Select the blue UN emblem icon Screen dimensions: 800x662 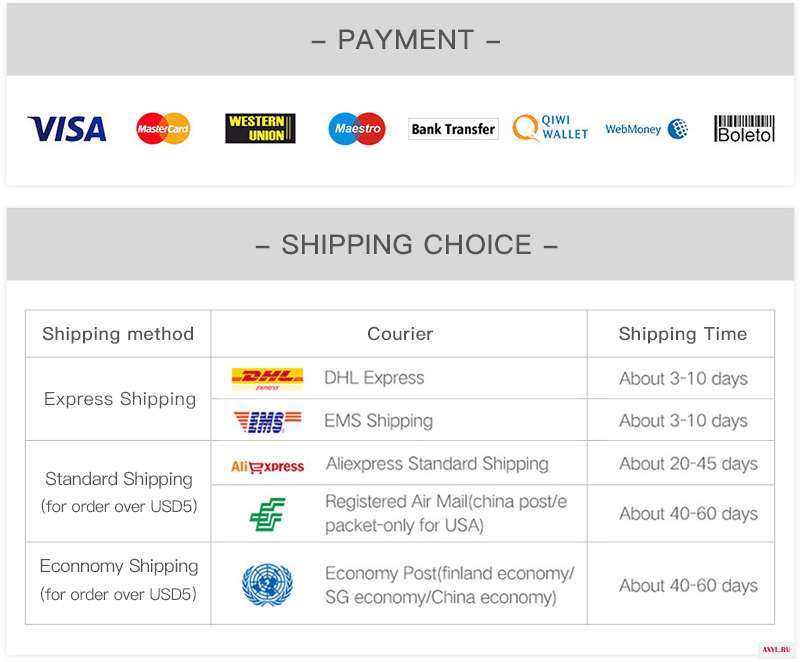tap(267, 584)
